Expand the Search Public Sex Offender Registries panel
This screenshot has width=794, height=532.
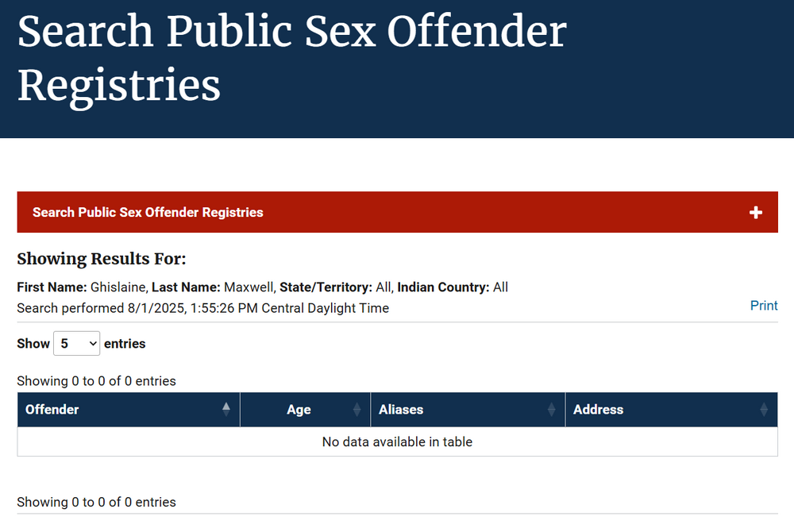pyautogui.click(x=148, y=212)
